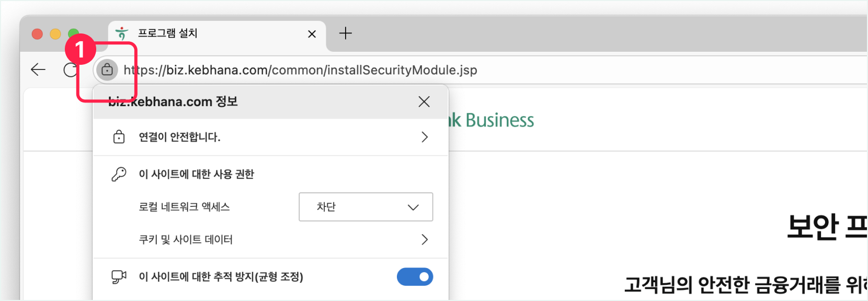The image size is (868, 301).
Task: Close the 프로그램 설치 tab
Action: tap(312, 34)
